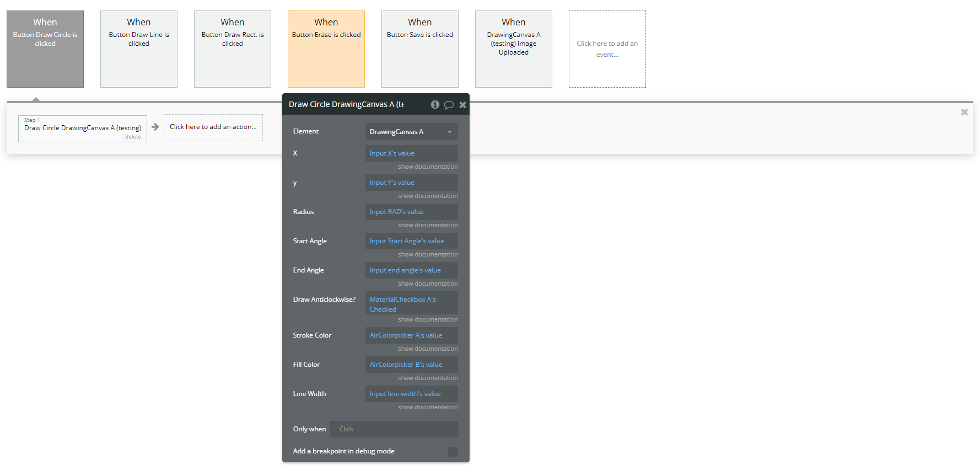Edit Line Width Input line width's value

click(412, 394)
